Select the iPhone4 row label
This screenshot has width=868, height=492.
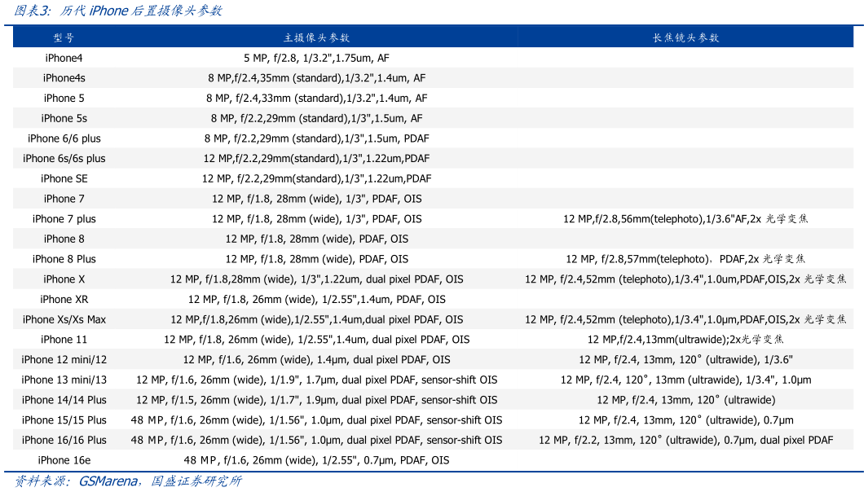64,58
